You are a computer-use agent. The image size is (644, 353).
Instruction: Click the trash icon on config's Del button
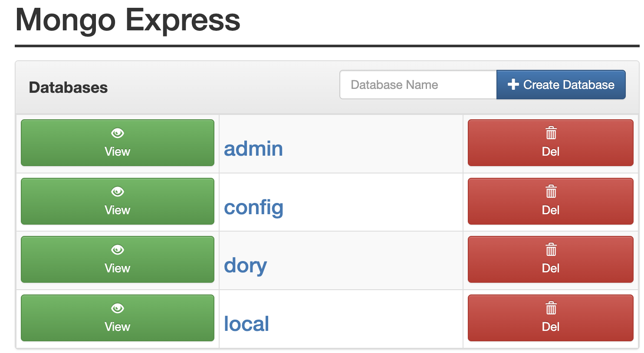[x=550, y=191]
